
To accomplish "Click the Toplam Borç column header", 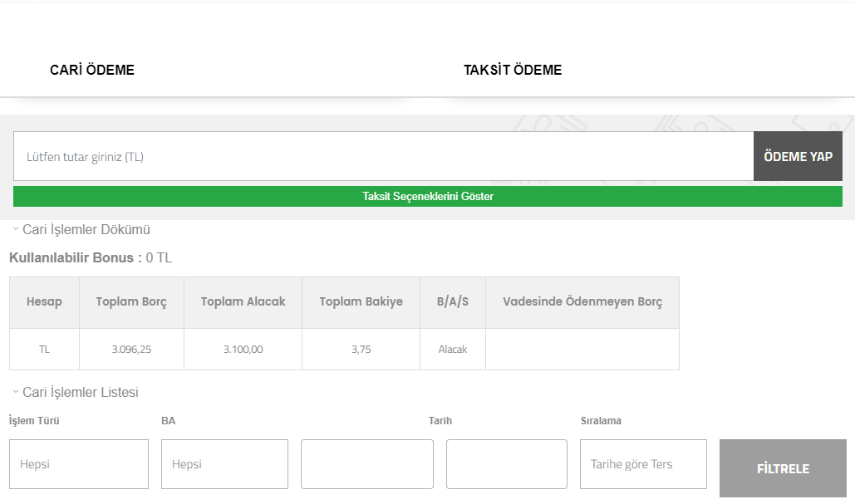I will tap(131, 302).
